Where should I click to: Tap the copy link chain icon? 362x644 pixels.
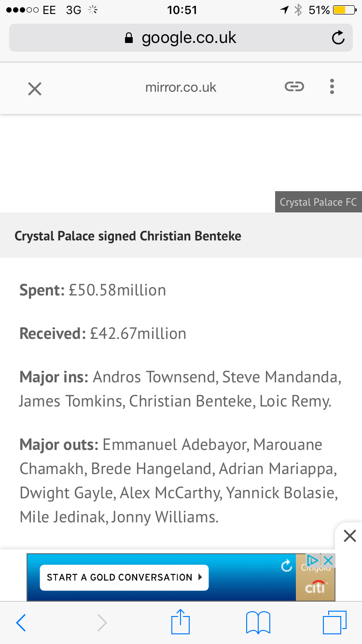click(294, 87)
